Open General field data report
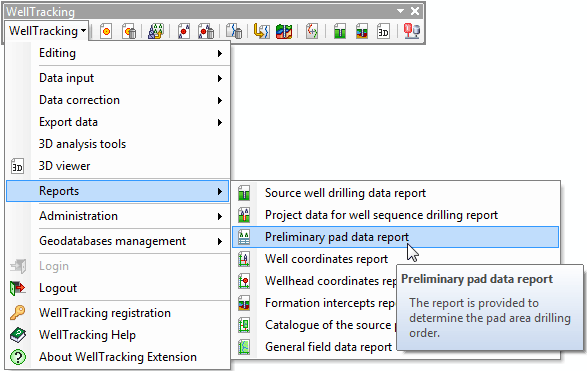The height and width of the screenshot is (371, 587). [x=314, y=347]
